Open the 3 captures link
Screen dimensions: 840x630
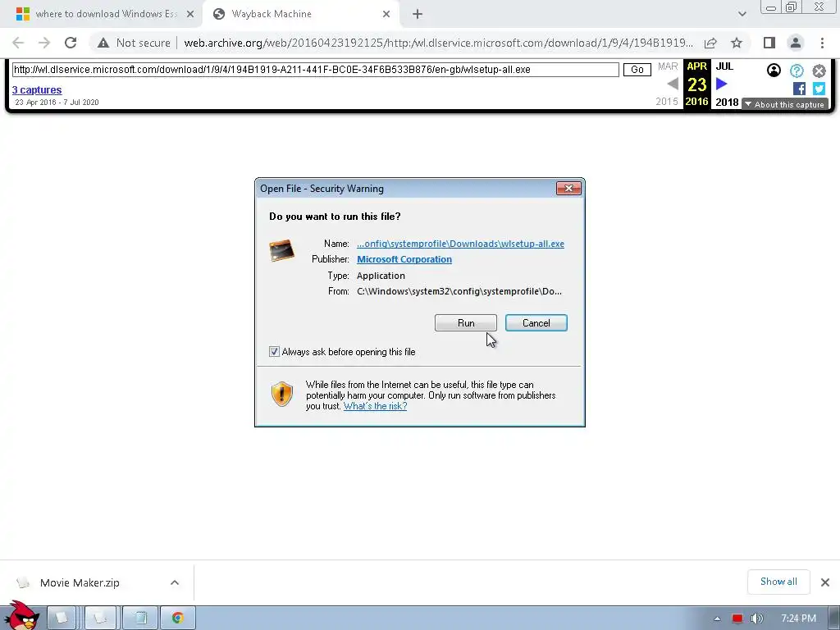coord(37,90)
